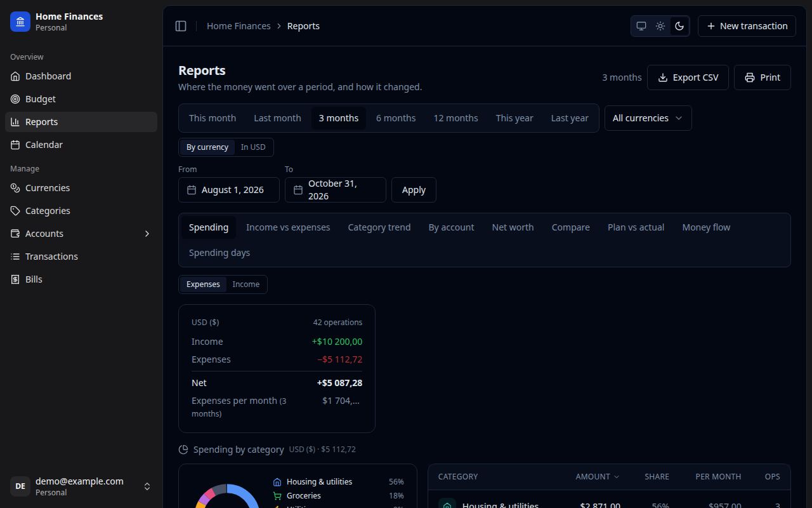This screenshot has width=812, height=508.
Task: Switch to Income spending toggle
Action: point(246,284)
